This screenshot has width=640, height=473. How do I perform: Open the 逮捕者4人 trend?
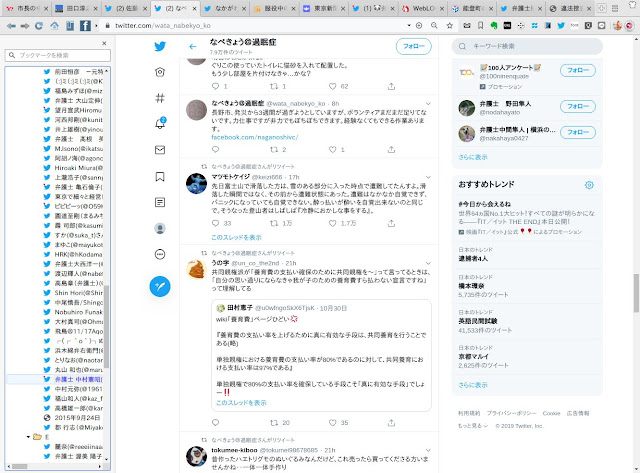(x=527, y=254)
